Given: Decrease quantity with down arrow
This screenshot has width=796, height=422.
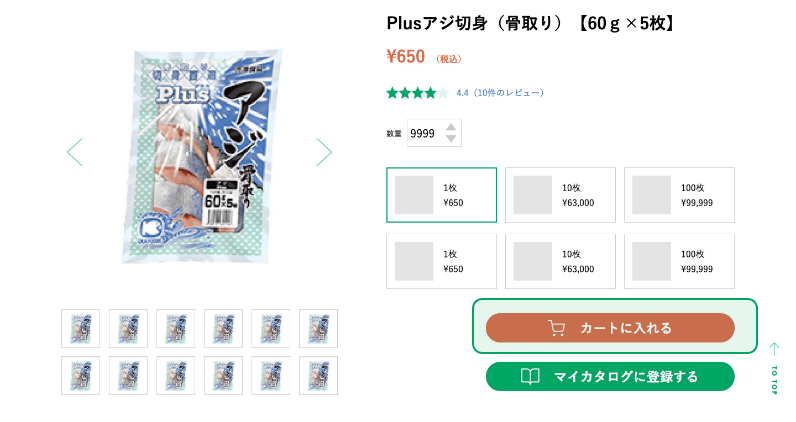Looking at the screenshot, I should [x=452, y=139].
